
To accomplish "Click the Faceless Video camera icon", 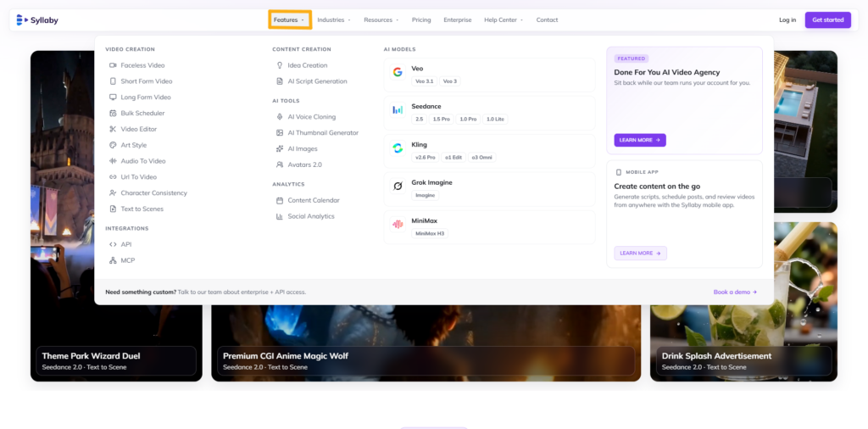I will point(113,65).
